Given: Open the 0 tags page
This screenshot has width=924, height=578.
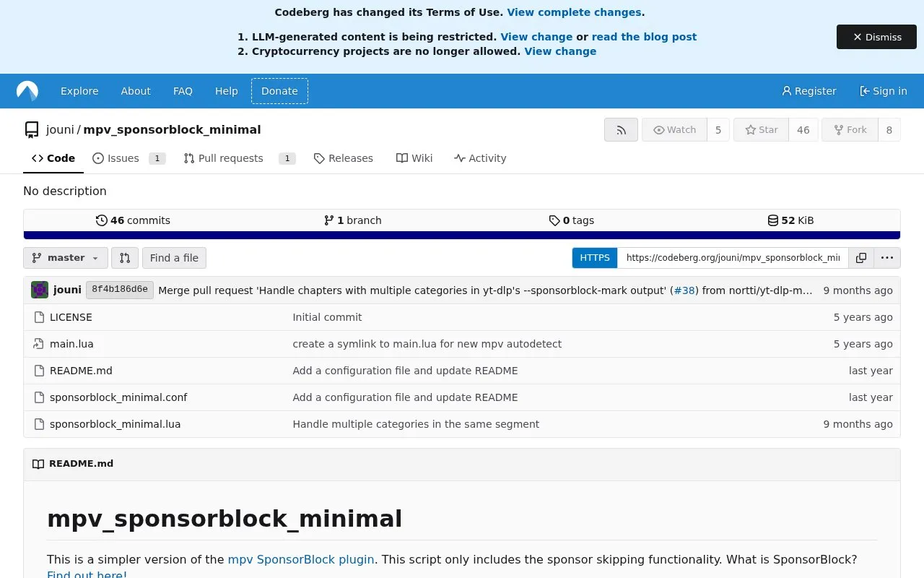Looking at the screenshot, I should 571,220.
